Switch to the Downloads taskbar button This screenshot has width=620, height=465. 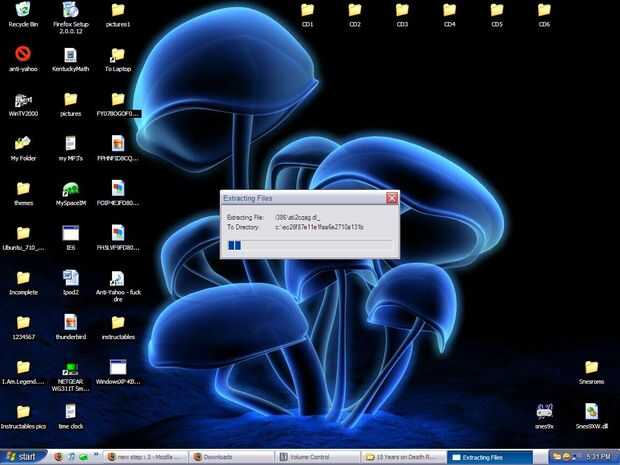(231, 457)
